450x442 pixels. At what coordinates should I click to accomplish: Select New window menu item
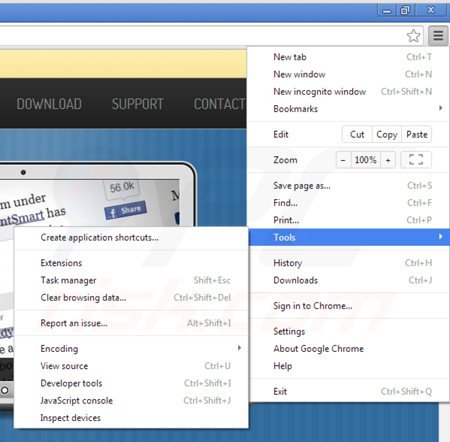pos(349,74)
